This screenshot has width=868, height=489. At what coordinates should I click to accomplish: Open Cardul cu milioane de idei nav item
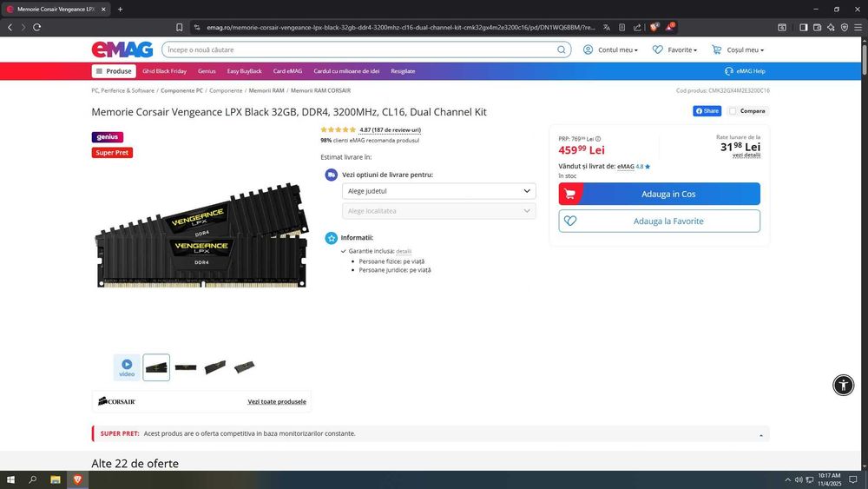346,71
